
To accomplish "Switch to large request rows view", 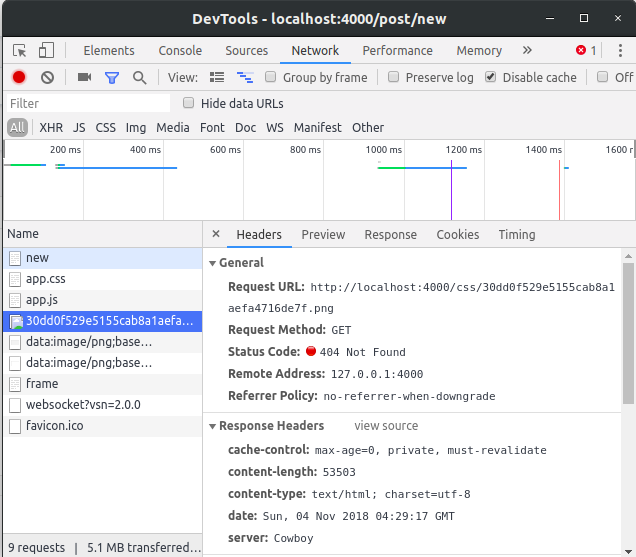I will click(217, 77).
